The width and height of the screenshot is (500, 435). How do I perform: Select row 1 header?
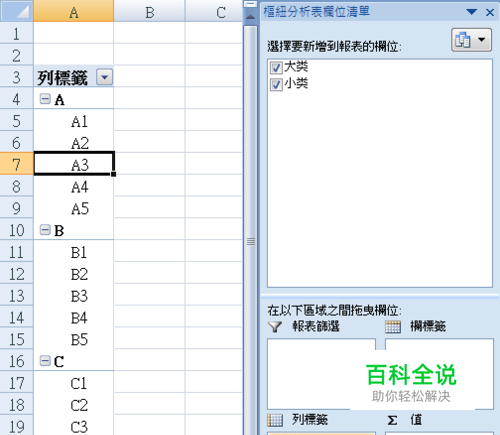click(x=16, y=33)
